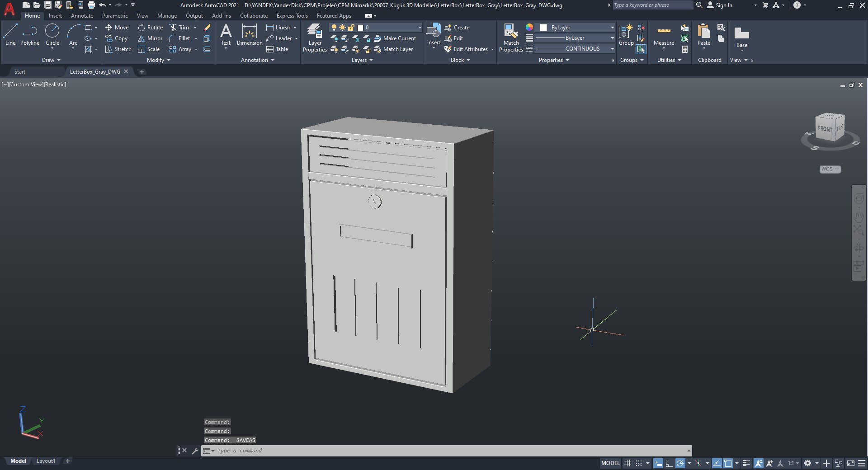This screenshot has width=868, height=470.
Task: Expand the Modify panel
Action: [159, 60]
